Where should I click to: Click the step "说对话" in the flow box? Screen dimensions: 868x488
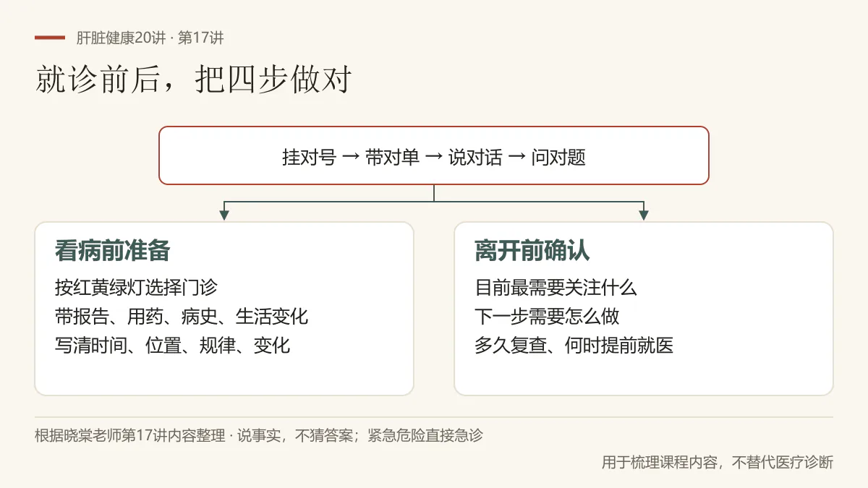475,157
